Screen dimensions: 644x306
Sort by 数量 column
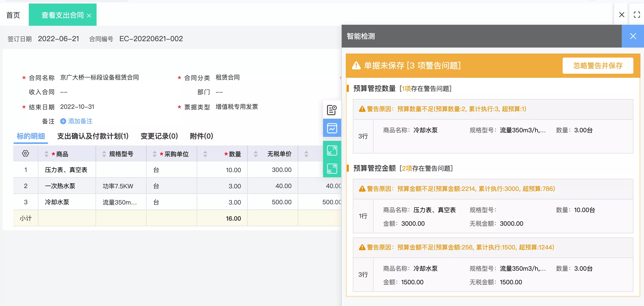(205, 154)
